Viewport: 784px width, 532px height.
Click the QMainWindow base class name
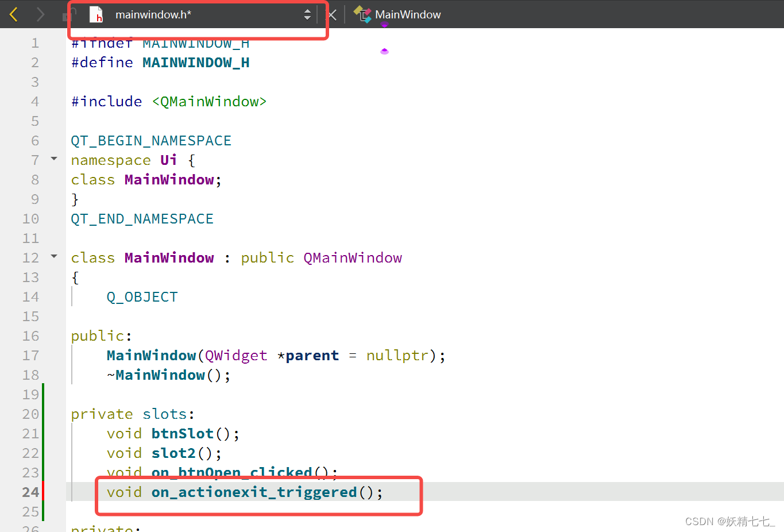(353, 258)
